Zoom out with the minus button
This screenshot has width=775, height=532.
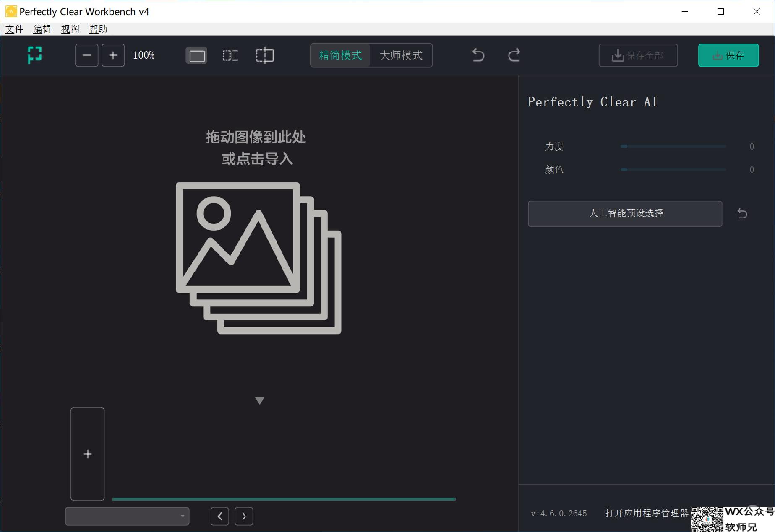point(87,55)
